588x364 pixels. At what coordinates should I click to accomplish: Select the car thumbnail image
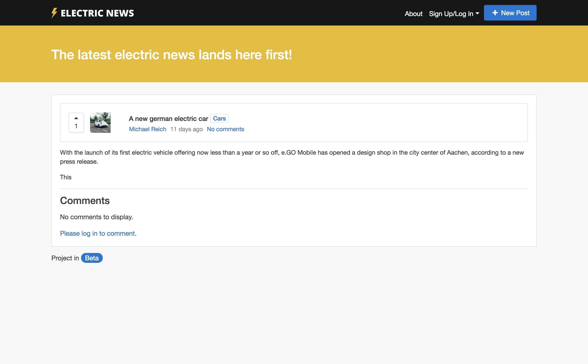coord(100,122)
